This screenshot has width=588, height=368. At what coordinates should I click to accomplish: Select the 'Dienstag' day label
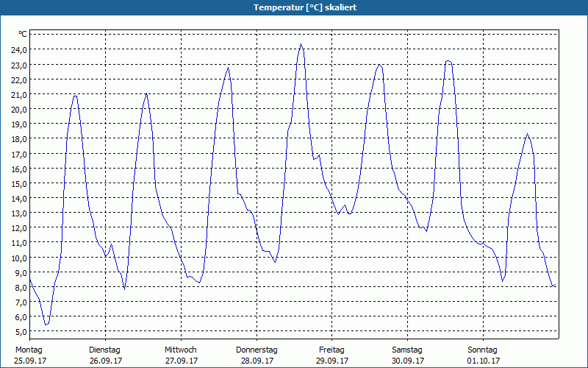coord(104,350)
